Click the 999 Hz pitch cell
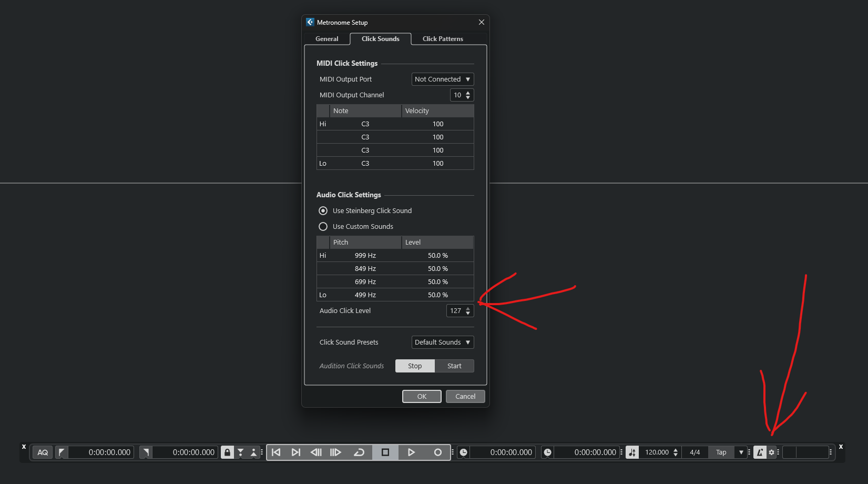 365,256
